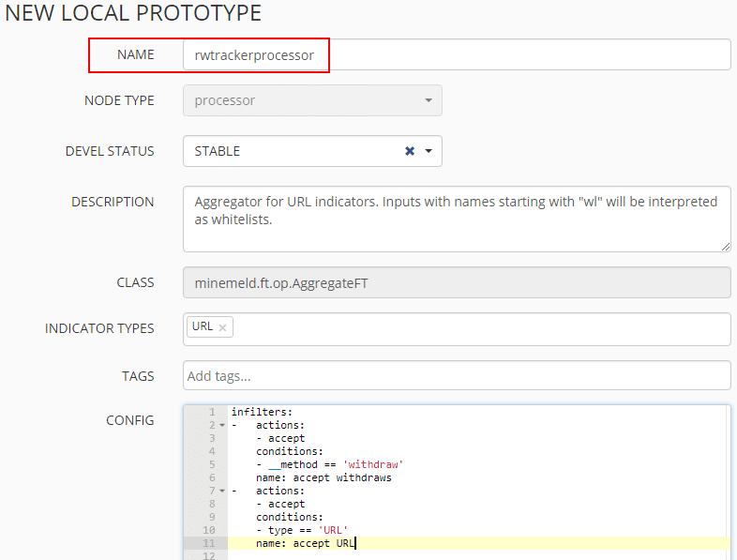The width and height of the screenshot is (737, 560).
Task: Open the Devel Status dropdown arrow
Action: click(x=429, y=151)
